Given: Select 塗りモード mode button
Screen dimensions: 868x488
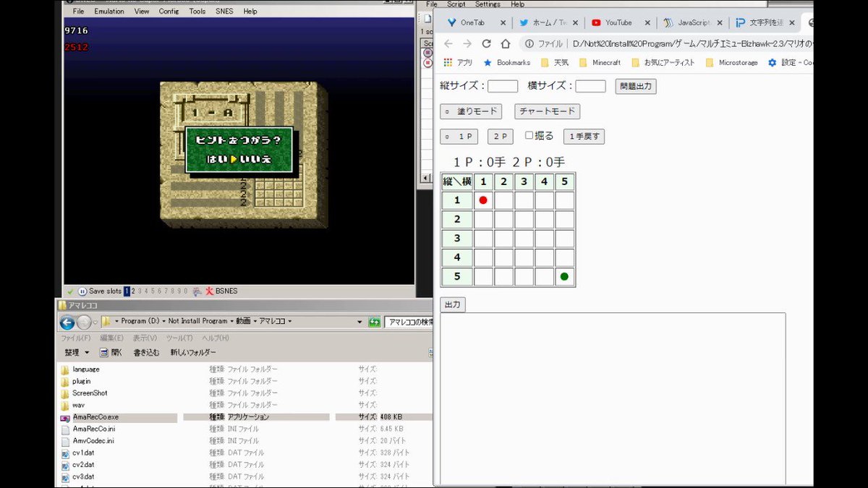Looking at the screenshot, I should [471, 111].
